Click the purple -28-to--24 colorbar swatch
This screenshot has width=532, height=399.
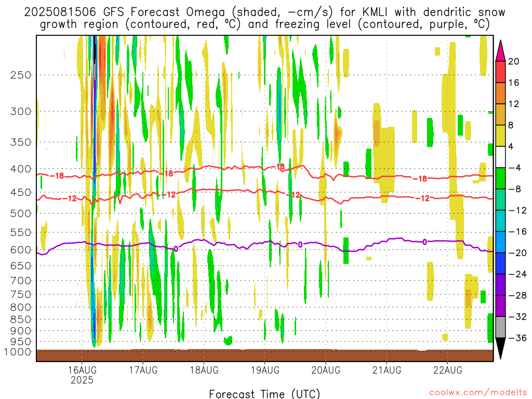click(x=500, y=285)
